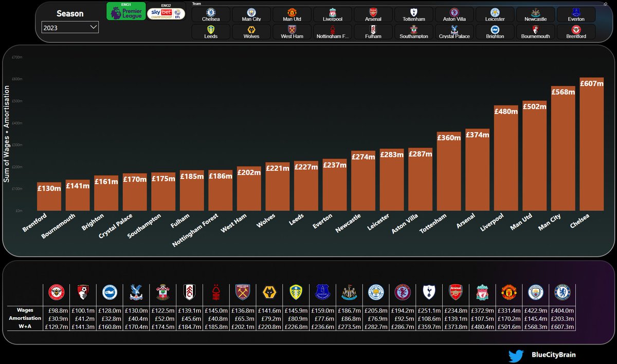
Task: Click the Wolves crest in the table header
Action: [x=268, y=293]
